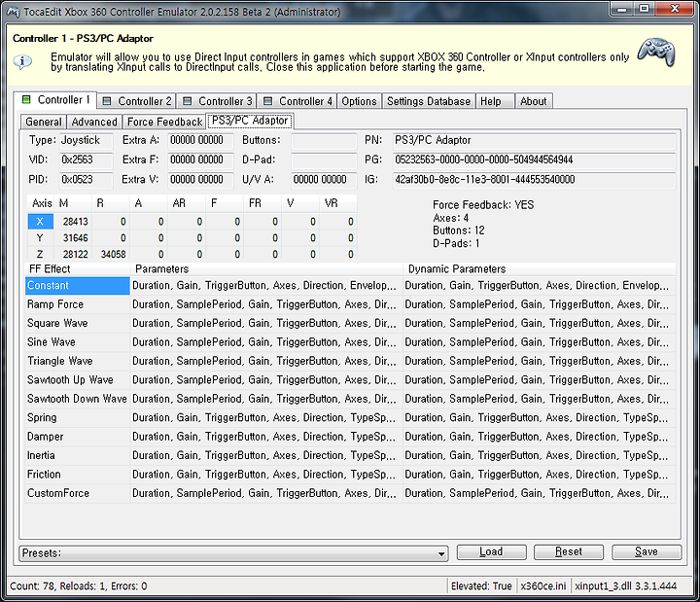Image resolution: width=700 pixels, height=602 pixels.
Task: Switch to the Controller 2 tab
Action: (x=137, y=101)
